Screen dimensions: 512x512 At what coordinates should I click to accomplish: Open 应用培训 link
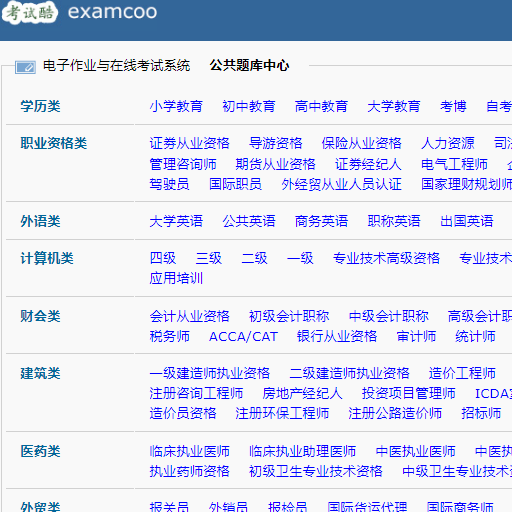coord(176,278)
